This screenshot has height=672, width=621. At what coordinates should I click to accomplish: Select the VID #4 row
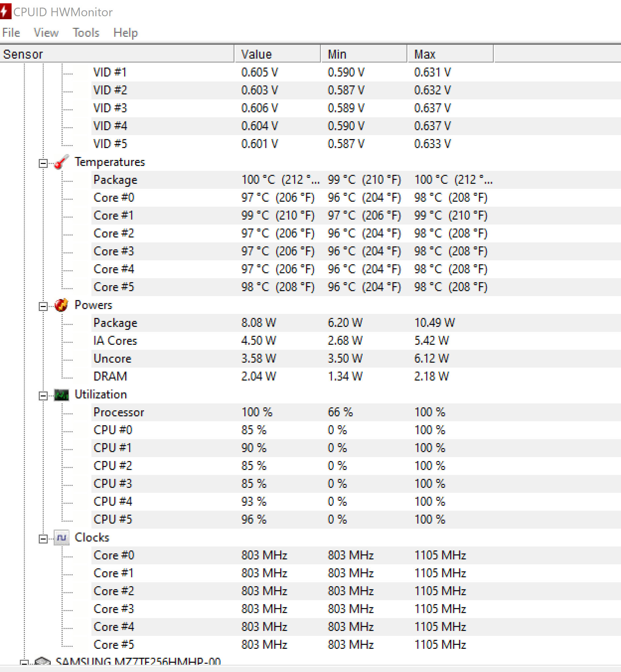pyautogui.click(x=356, y=126)
